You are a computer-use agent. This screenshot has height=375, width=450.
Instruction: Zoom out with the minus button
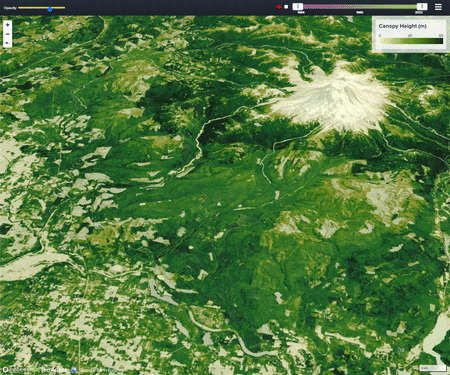7,34
